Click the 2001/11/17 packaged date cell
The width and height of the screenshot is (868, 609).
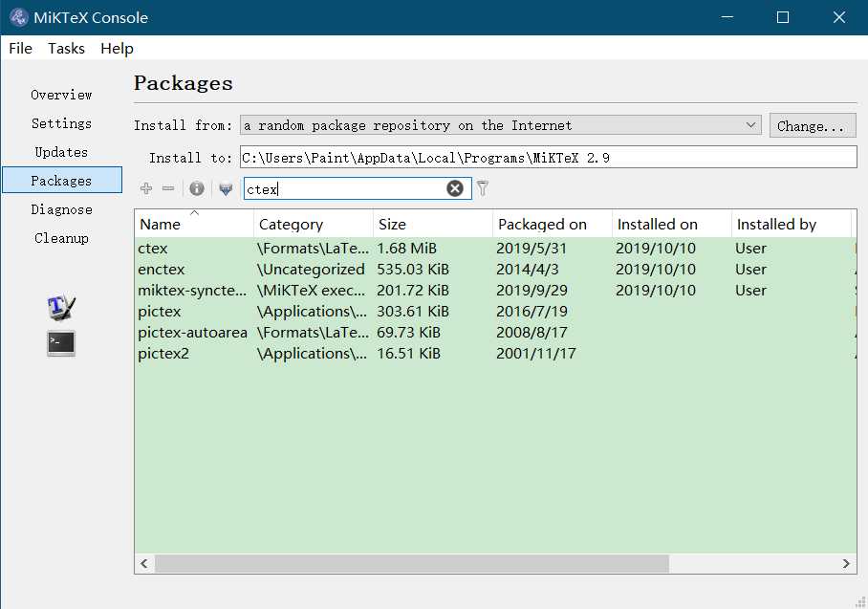(536, 353)
